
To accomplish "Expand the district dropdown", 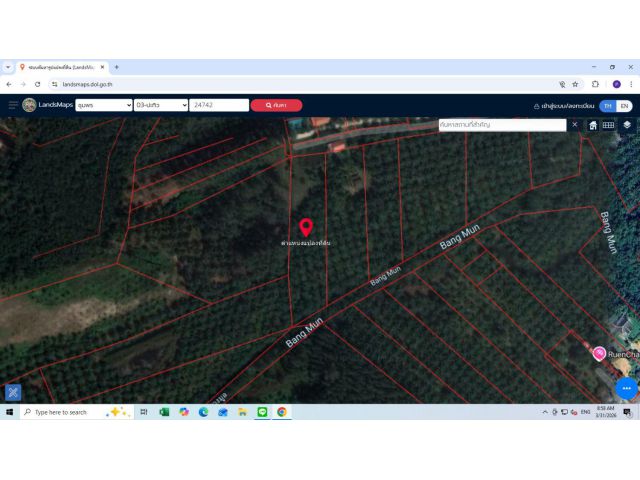I will [161, 105].
